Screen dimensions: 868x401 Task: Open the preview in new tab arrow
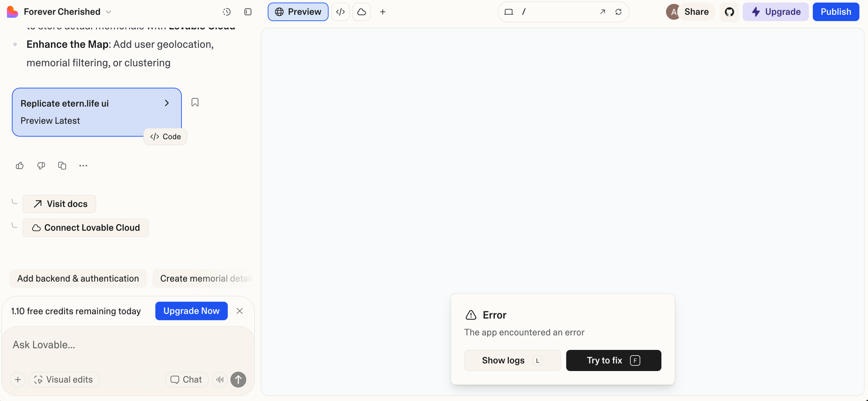[602, 12]
